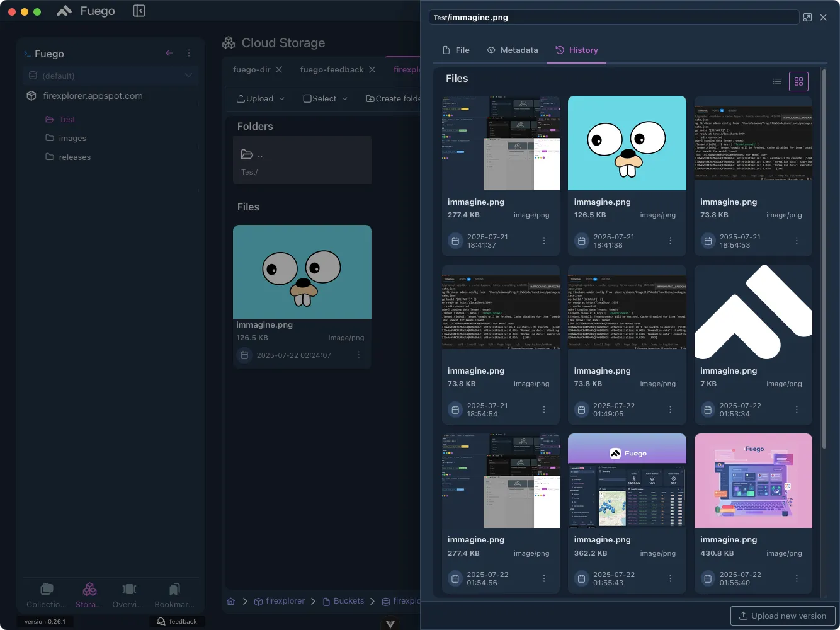Screen dimensions: 840x630
Task: Toggle the Select checkbox in the toolbar
Action: [x=307, y=99]
